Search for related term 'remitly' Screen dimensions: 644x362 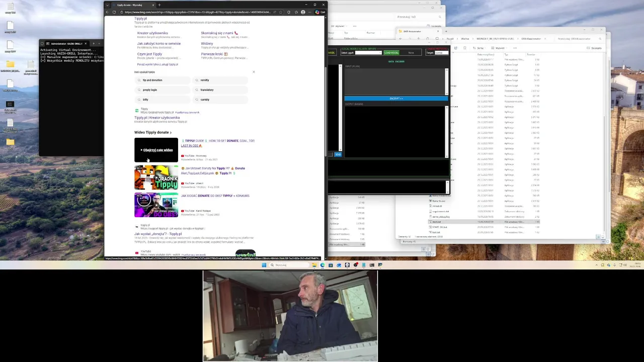pos(220,80)
